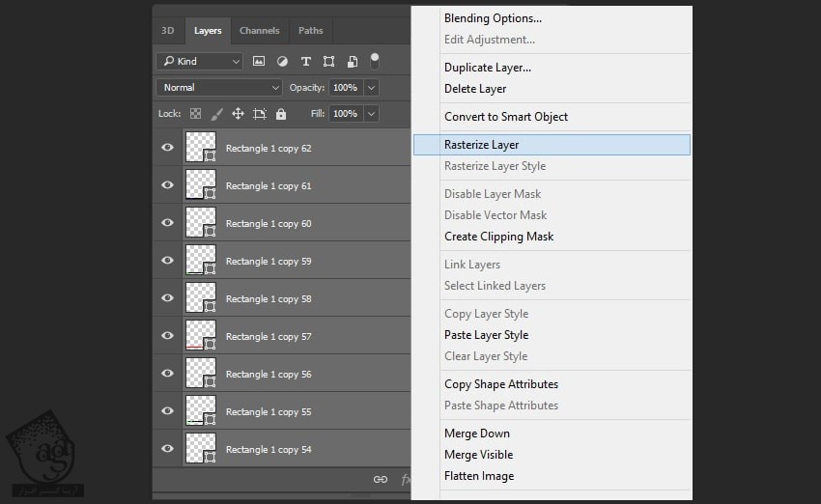The height and width of the screenshot is (504, 821).
Task: Switch to the Channels tab
Action: (x=259, y=31)
